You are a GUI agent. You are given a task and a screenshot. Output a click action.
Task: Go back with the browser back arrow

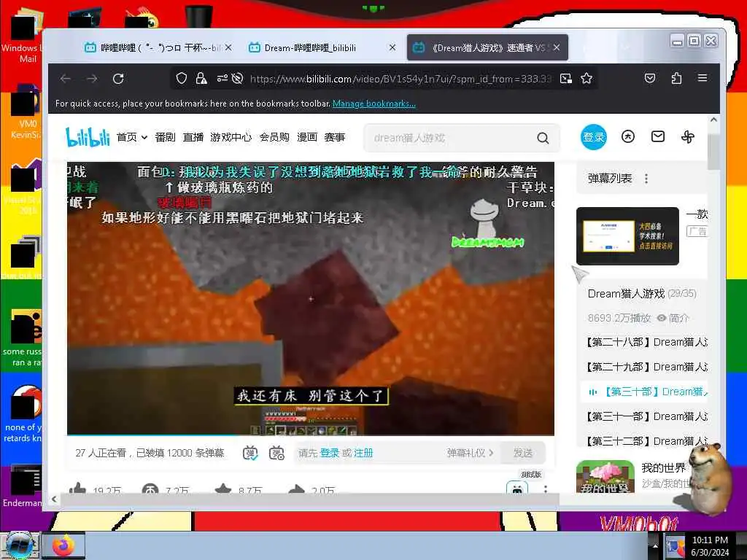point(66,79)
